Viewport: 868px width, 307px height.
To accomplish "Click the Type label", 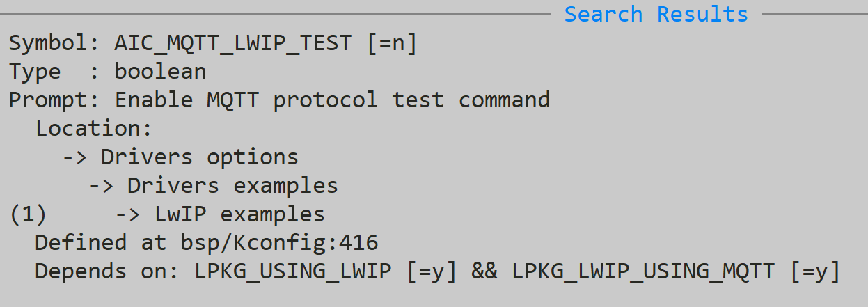I will [x=35, y=71].
